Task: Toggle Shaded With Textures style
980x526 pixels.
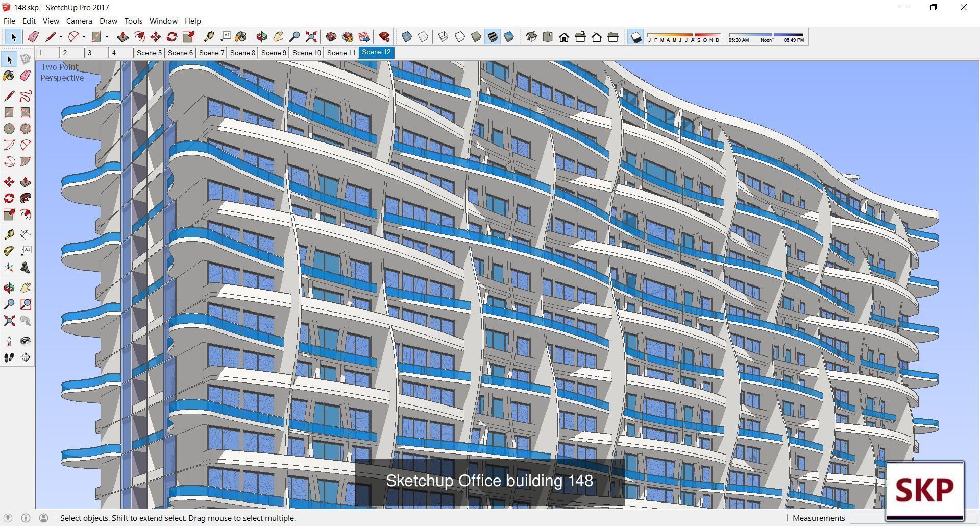Action: pos(493,37)
